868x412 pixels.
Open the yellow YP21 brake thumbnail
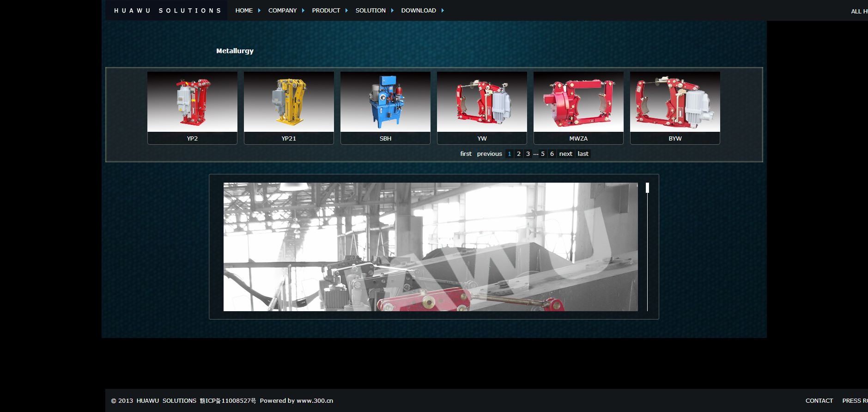[x=289, y=102]
